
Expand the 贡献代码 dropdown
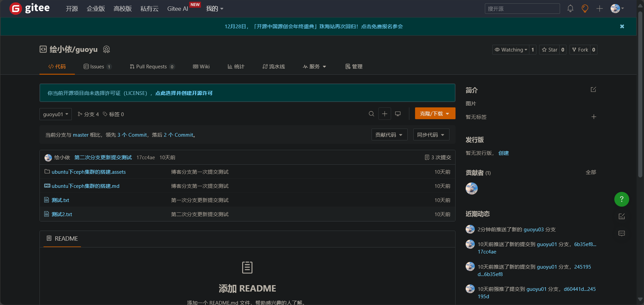(x=389, y=135)
